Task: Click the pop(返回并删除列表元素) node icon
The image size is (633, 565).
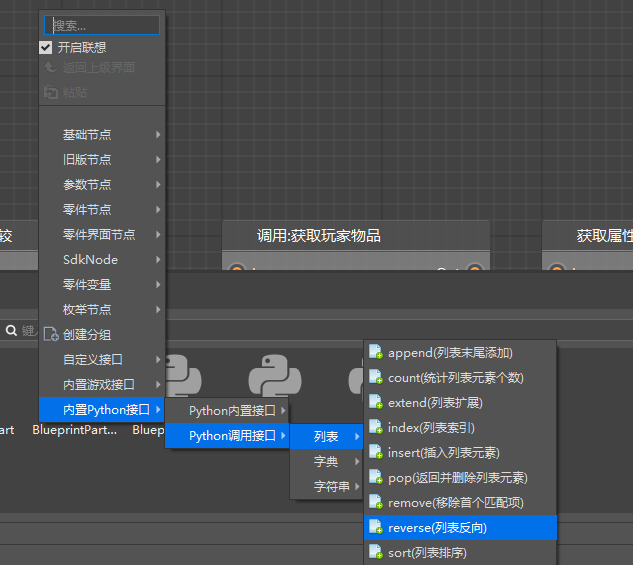Action: point(375,477)
